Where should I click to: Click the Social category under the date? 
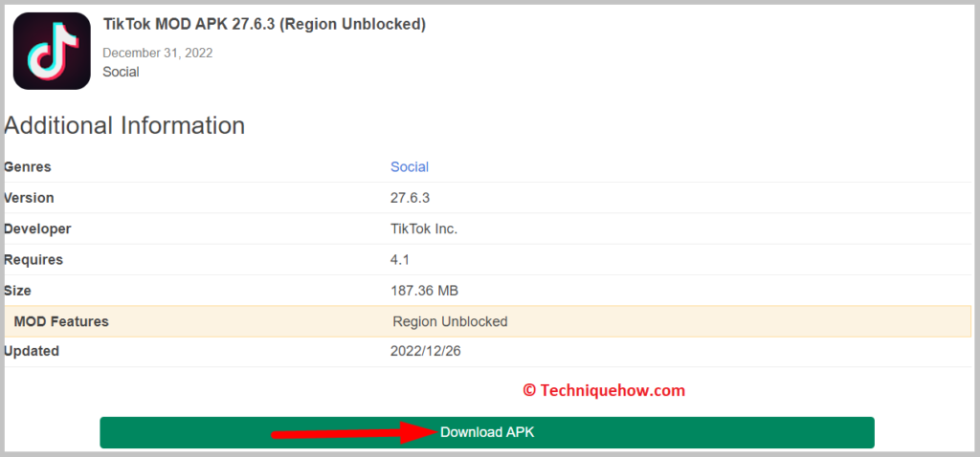pos(122,72)
